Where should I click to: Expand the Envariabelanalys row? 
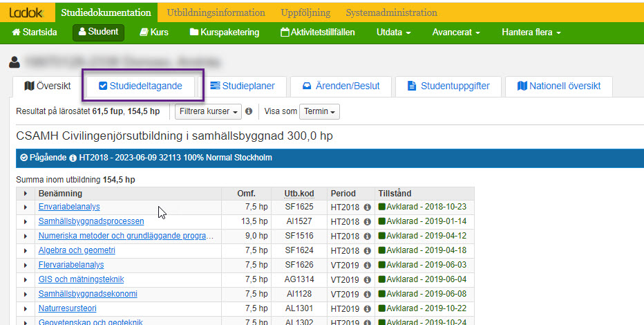coord(26,207)
